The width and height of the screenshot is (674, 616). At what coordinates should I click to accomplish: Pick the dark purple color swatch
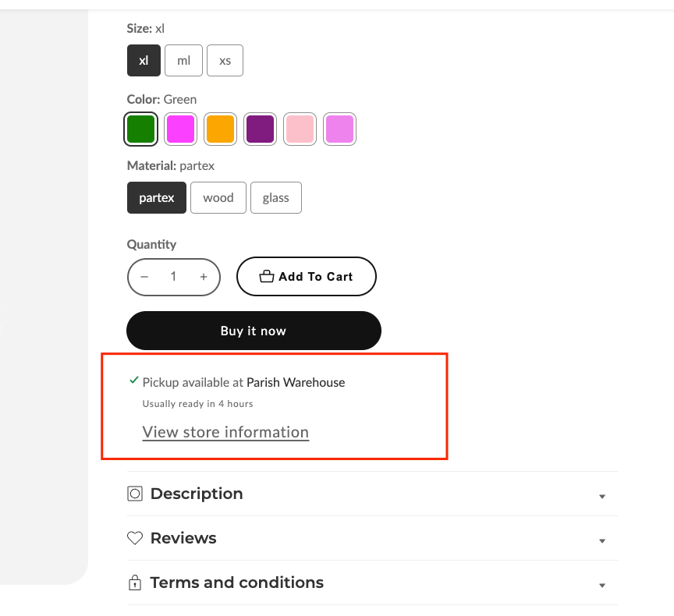(x=260, y=129)
